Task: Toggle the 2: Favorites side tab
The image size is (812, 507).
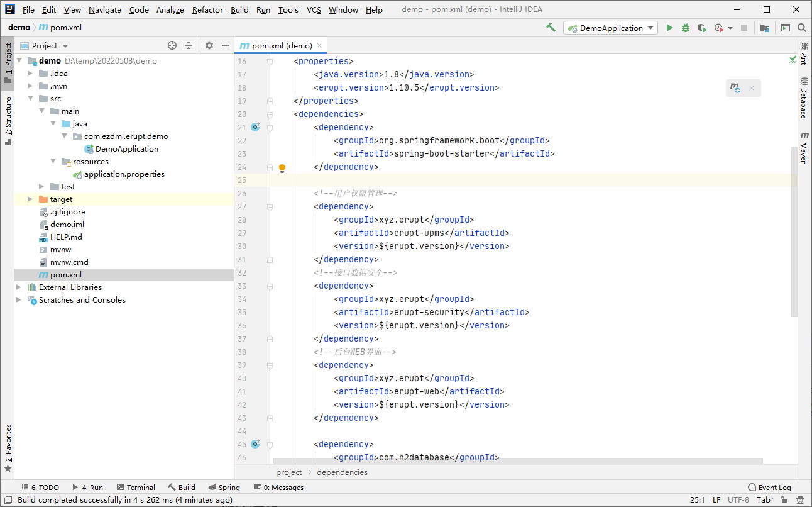Action: click(x=8, y=448)
